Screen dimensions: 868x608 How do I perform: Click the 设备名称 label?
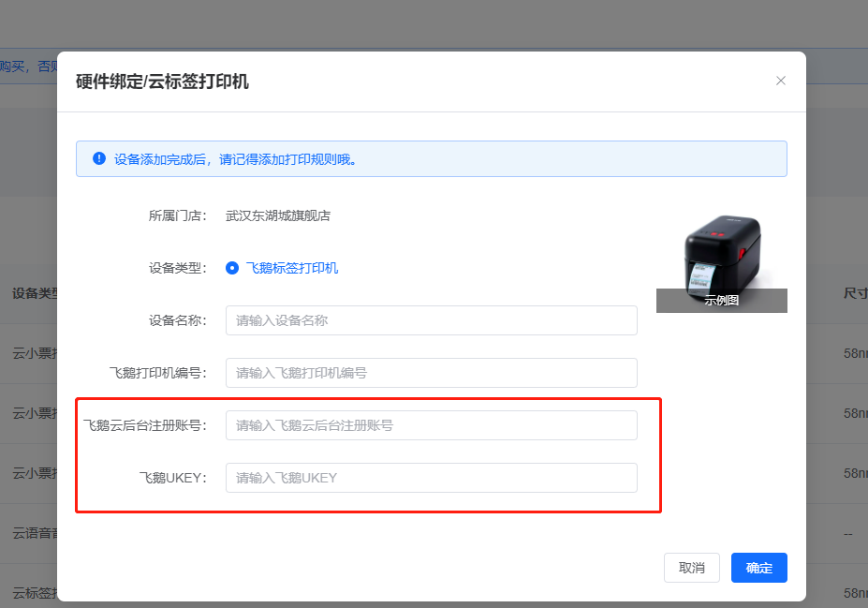177,320
